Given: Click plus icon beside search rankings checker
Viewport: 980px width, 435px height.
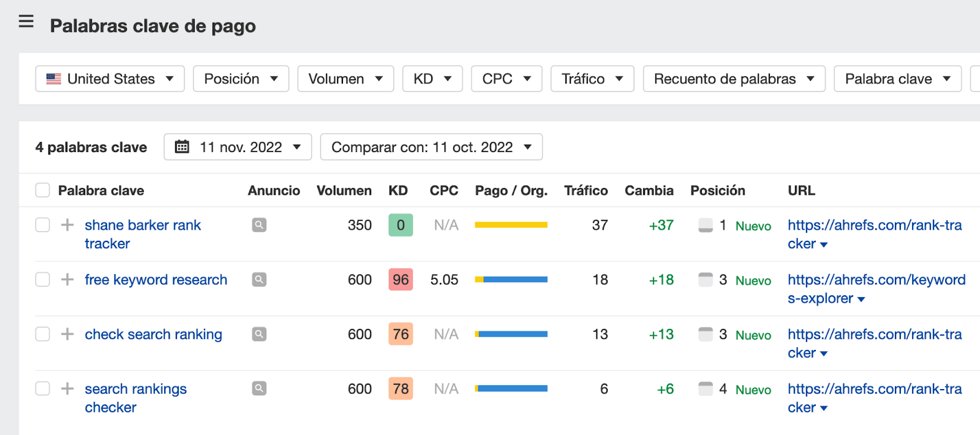Looking at the screenshot, I should click(67, 388).
